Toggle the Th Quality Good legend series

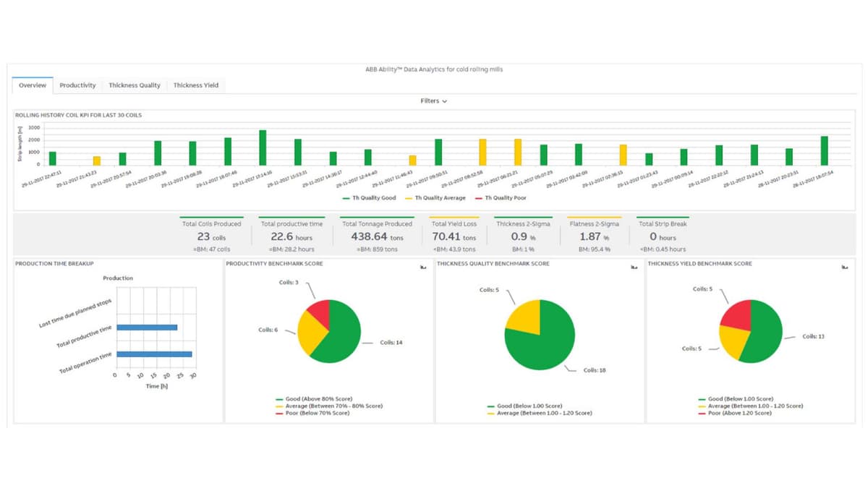pyautogui.click(x=369, y=198)
